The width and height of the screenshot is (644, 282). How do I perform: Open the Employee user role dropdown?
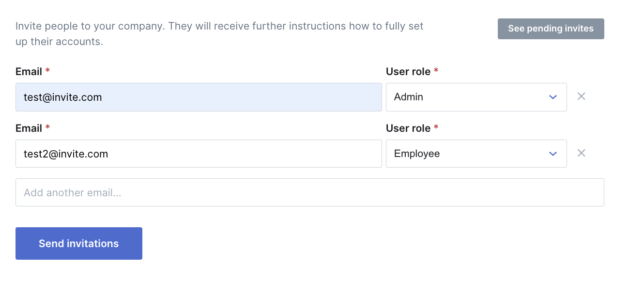[x=476, y=154]
